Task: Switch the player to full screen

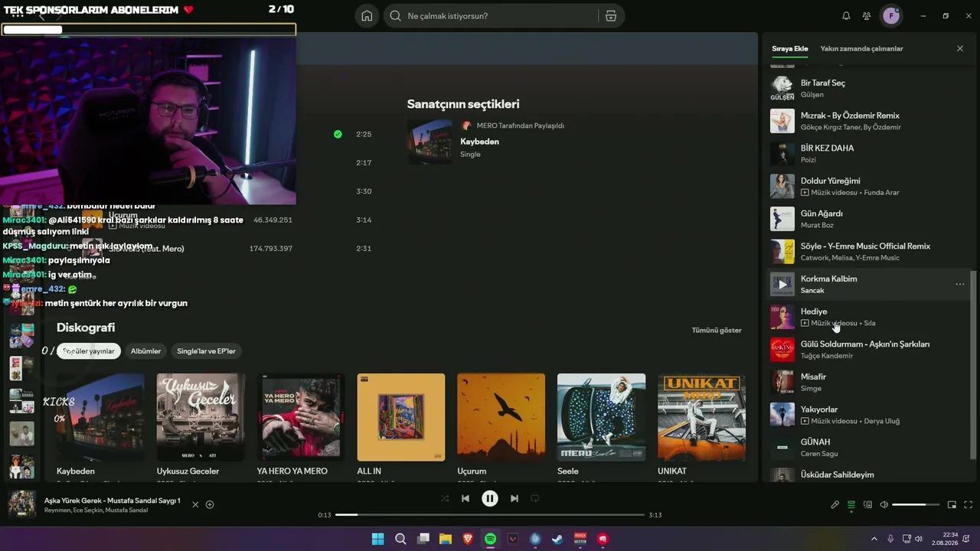Action: coord(969,504)
